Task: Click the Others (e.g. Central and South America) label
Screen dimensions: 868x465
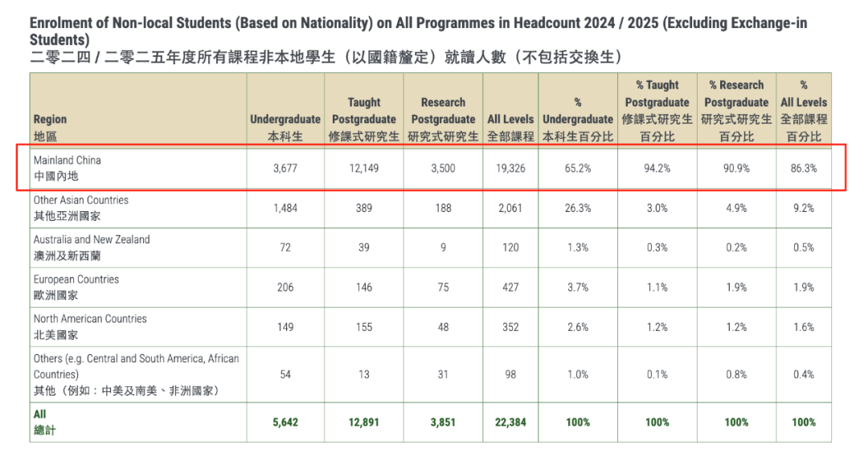Action: point(136,374)
